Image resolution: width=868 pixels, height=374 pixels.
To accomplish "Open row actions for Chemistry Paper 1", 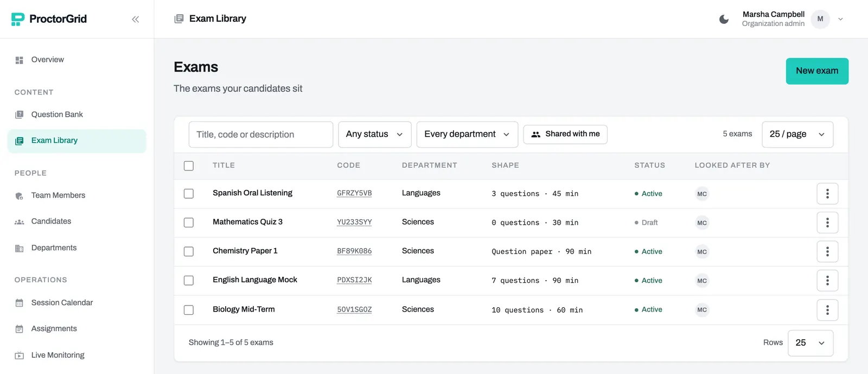I will coord(827,252).
